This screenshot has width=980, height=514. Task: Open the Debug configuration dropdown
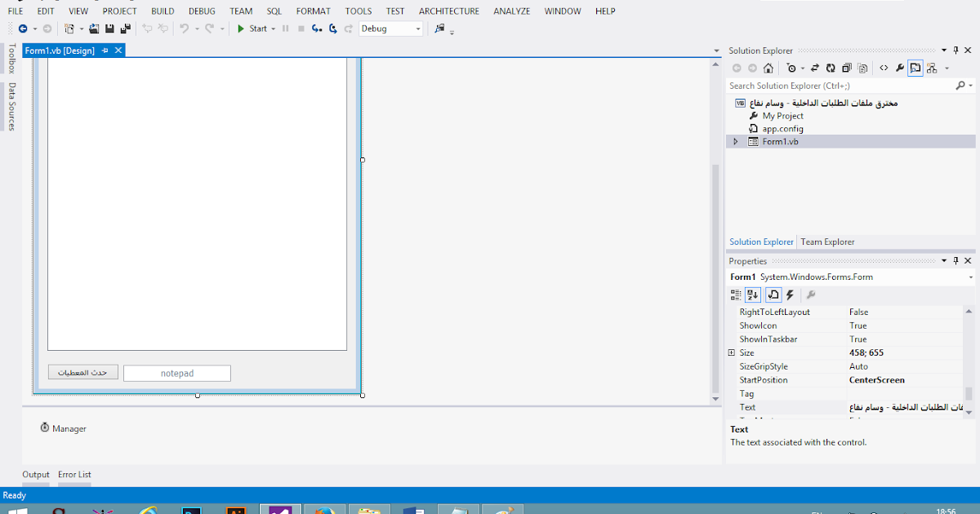(x=417, y=29)
